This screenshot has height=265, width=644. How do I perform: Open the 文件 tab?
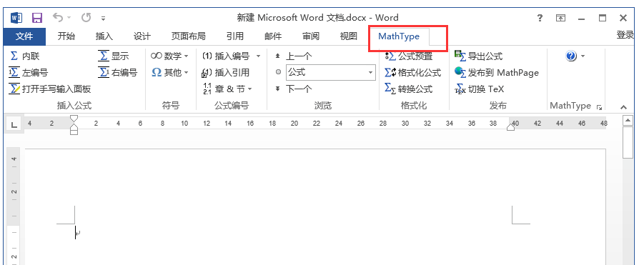24,36
